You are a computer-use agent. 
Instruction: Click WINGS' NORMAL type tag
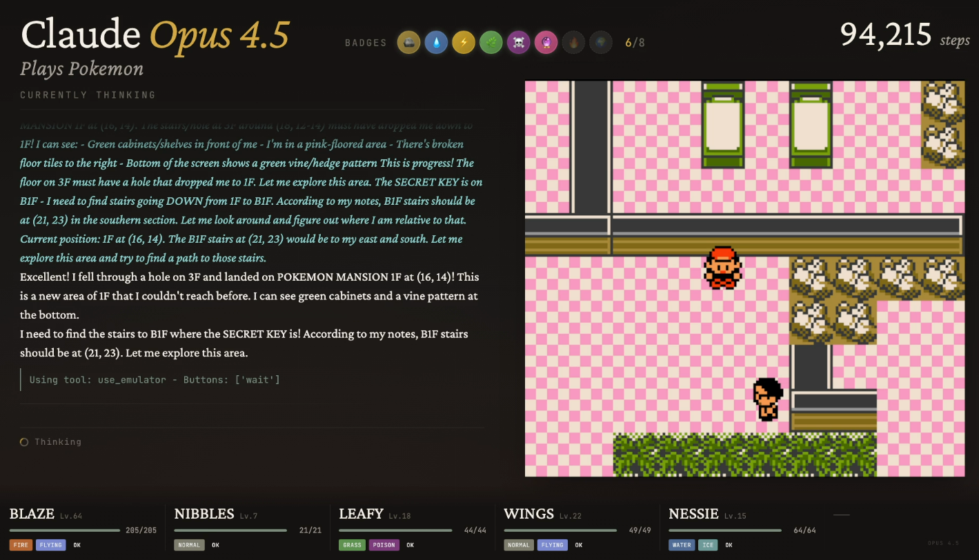coord(519,545)
